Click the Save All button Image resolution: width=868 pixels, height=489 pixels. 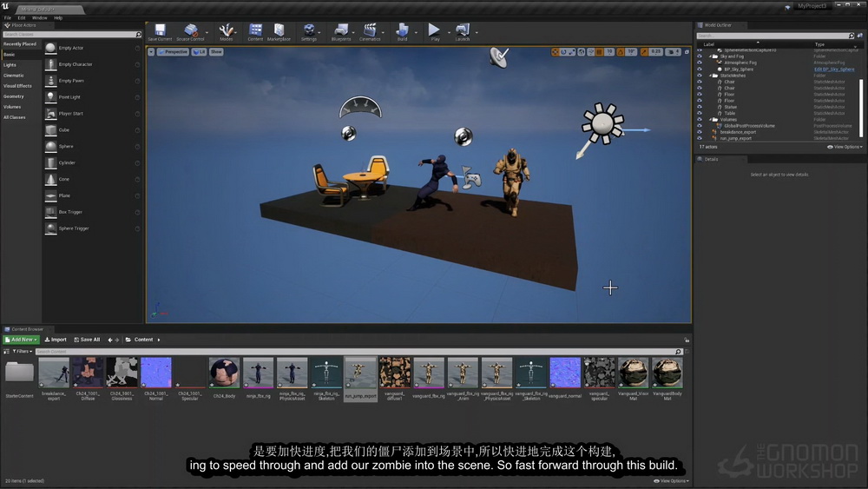click(87, 340)
